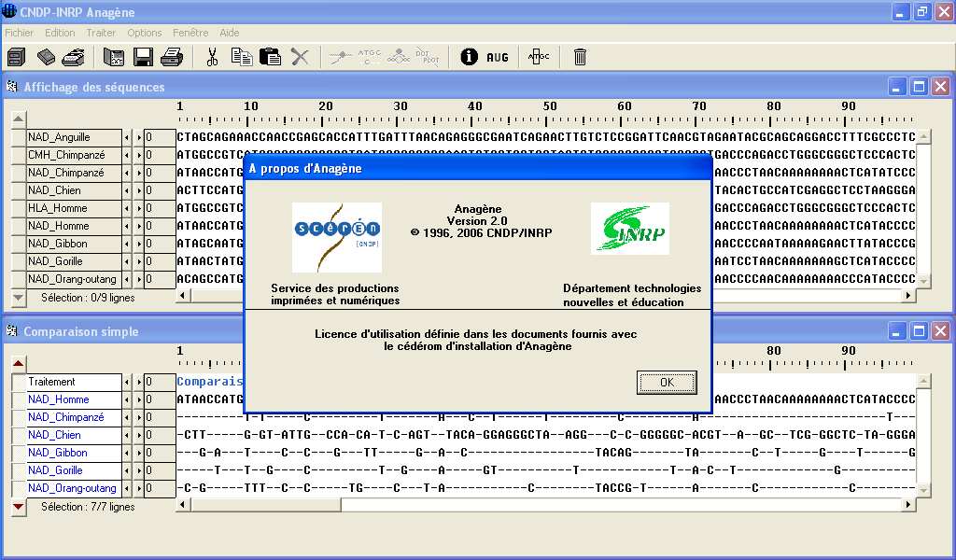Open the Options menu

coord(145,33)
